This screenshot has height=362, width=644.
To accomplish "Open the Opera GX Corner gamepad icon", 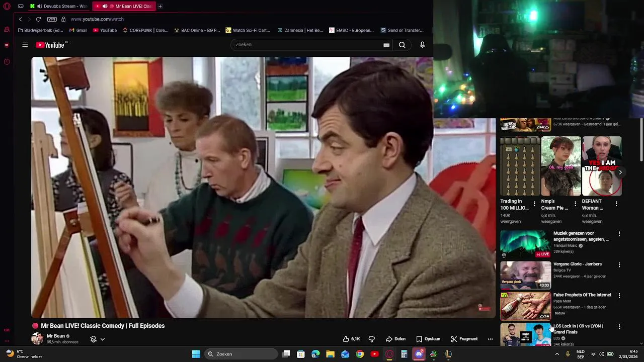I will (21, 6).
